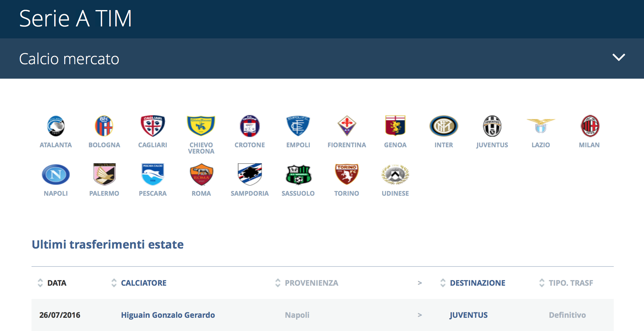The width and height of the screenshot is (644, 331).
Task: Click the DATA column header
Action: point(57,283)
